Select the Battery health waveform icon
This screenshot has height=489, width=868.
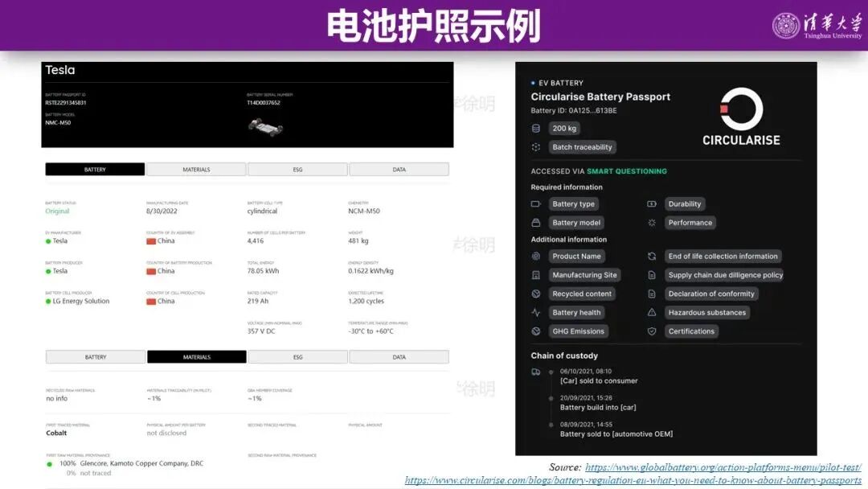click(534, 313)
